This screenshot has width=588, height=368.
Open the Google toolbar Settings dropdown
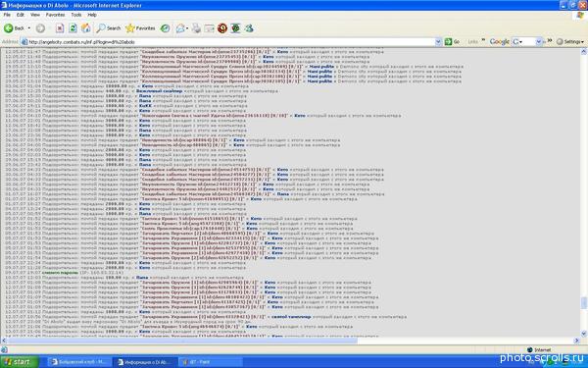coord(570,41)
